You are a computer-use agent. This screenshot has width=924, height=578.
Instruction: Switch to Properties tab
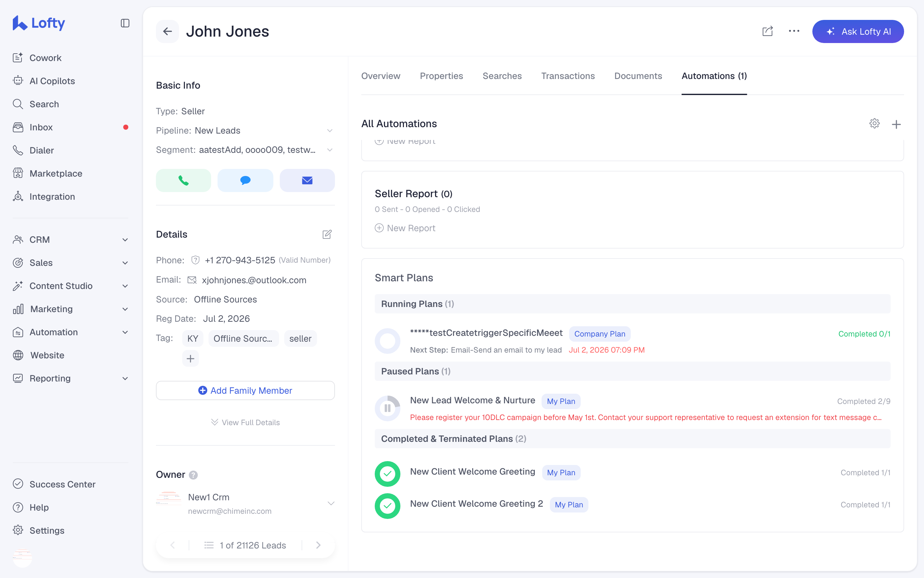click(x=441, y=76)
